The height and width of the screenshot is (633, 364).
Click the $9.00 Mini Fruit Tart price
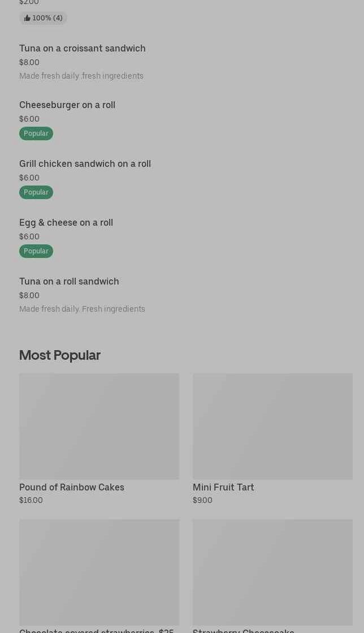pos(202,500)
